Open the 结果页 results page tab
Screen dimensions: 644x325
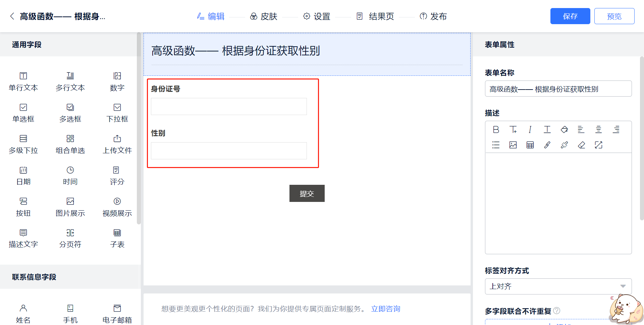pyautogui.click(x=375, y=16)
